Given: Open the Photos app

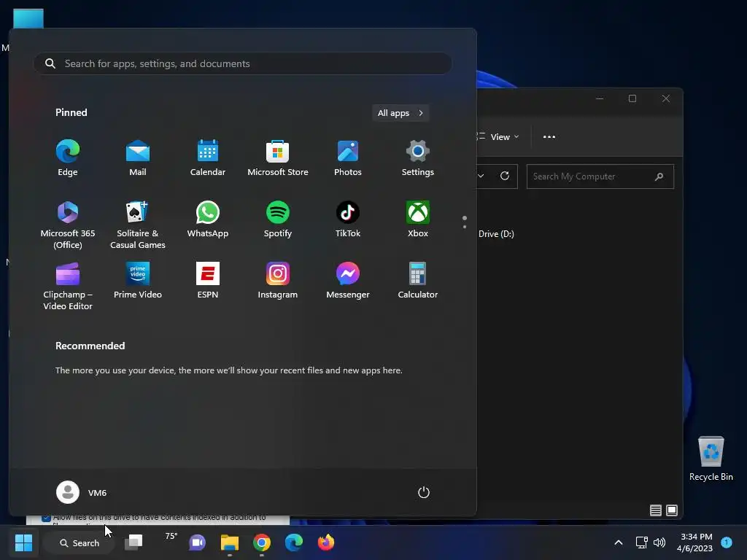Looking at the screenshot, I should click(x=348, y=158).
